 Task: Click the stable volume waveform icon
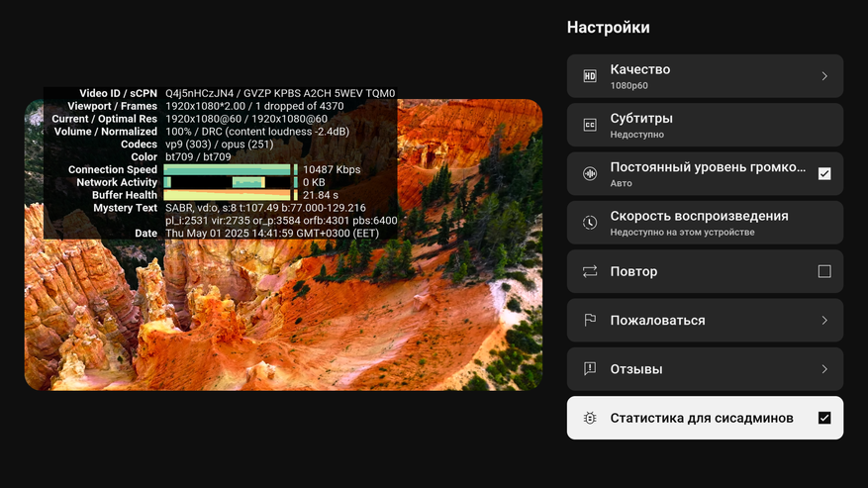590,173
